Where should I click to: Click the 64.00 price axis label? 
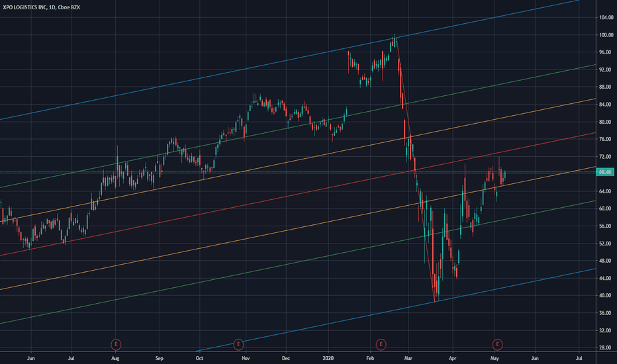[606, 191]
